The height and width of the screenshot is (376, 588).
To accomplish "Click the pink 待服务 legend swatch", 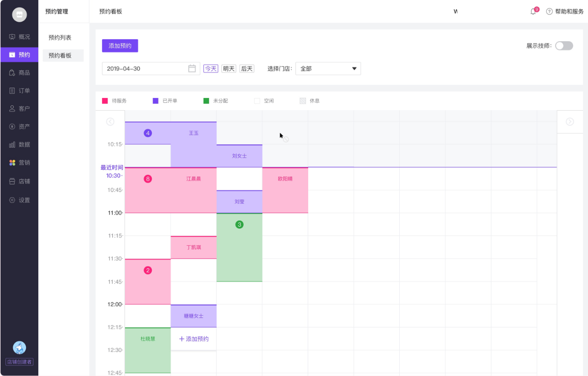I will tap(105, 101).
